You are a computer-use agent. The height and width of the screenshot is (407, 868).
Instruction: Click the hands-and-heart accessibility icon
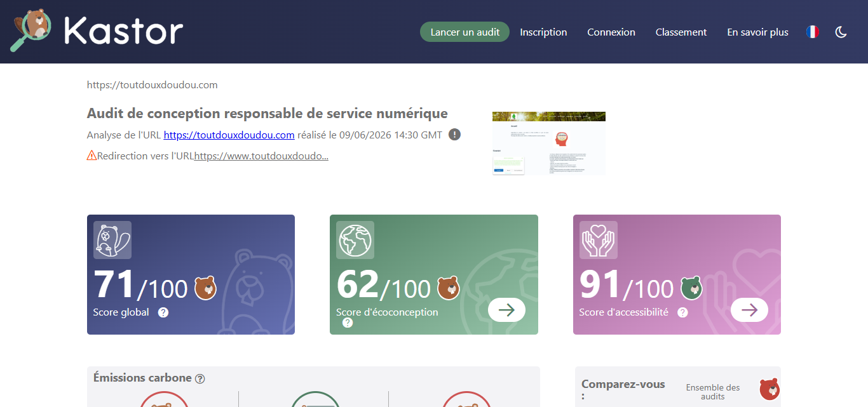point(599,240)
